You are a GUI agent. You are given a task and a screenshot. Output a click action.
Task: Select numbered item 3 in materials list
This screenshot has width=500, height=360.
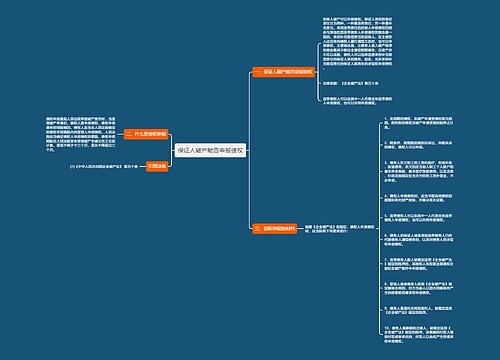418,171
